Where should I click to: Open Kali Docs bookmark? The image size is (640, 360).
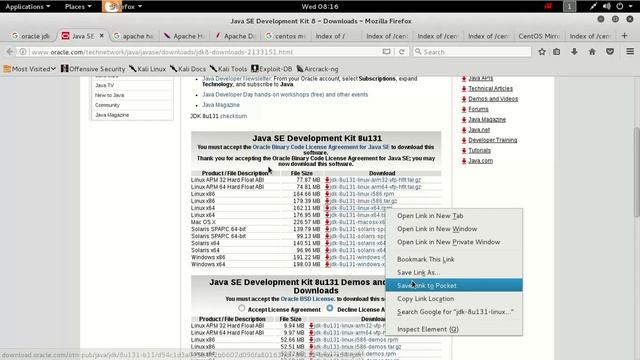(x=188, y=69)
